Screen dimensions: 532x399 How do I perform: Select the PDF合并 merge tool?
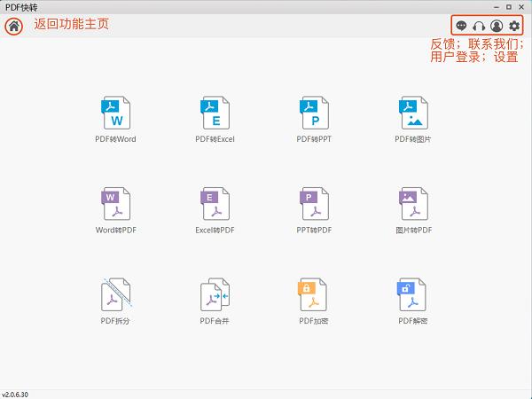click(215, 295)
